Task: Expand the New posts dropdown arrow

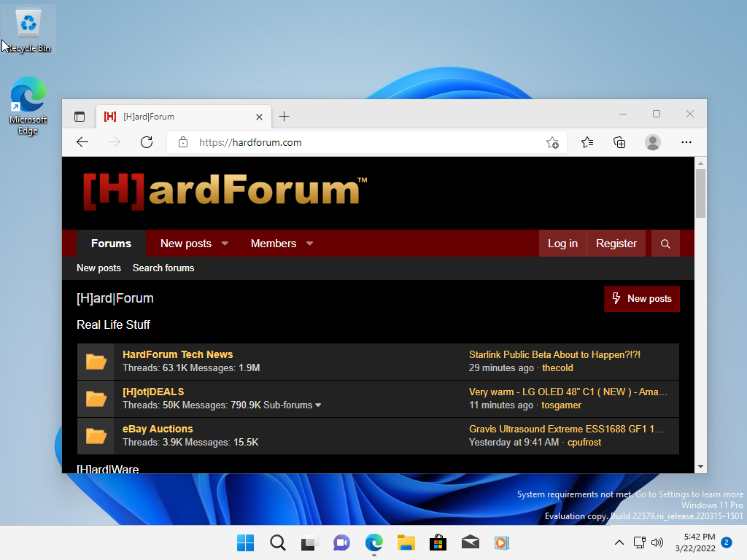Action: [x=225, y=244]
